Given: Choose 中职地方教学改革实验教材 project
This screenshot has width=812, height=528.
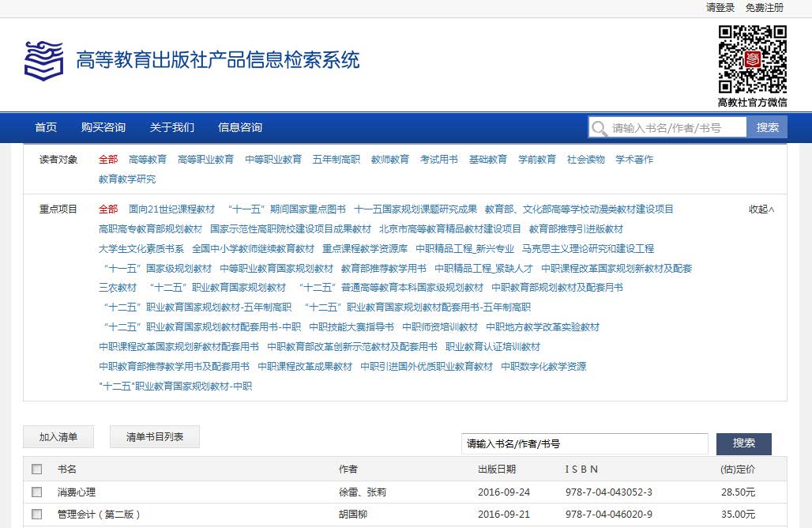Looking at the screenshot, I should [x=543, y=327].
